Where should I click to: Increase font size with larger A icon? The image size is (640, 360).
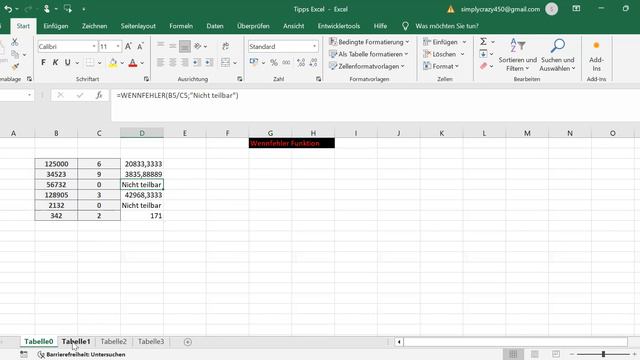[128, 47]
